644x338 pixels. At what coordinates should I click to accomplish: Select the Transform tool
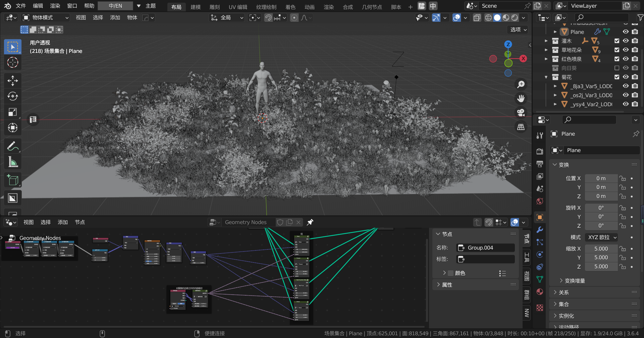point(13,128)
